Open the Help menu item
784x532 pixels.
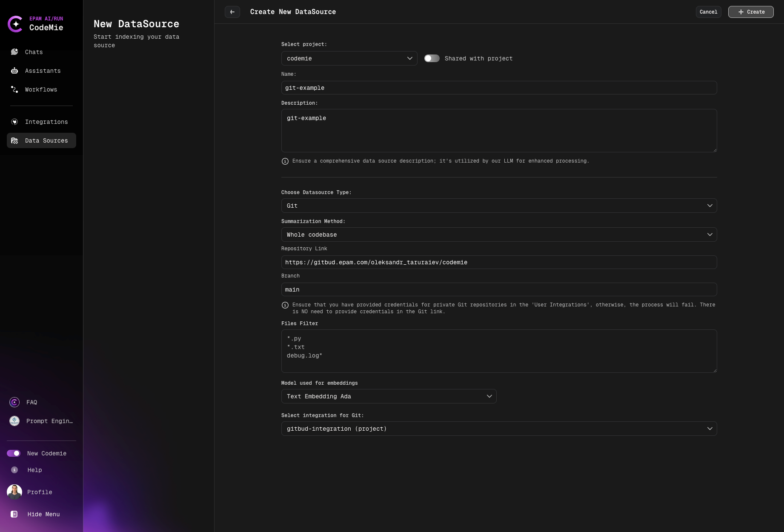pyautogui.click(x=14, y=470)
